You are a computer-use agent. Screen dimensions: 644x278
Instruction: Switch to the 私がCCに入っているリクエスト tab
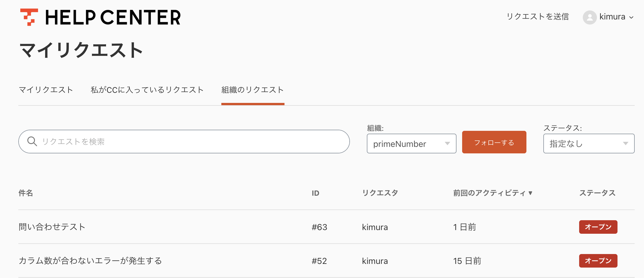click(x=147, y=90)
